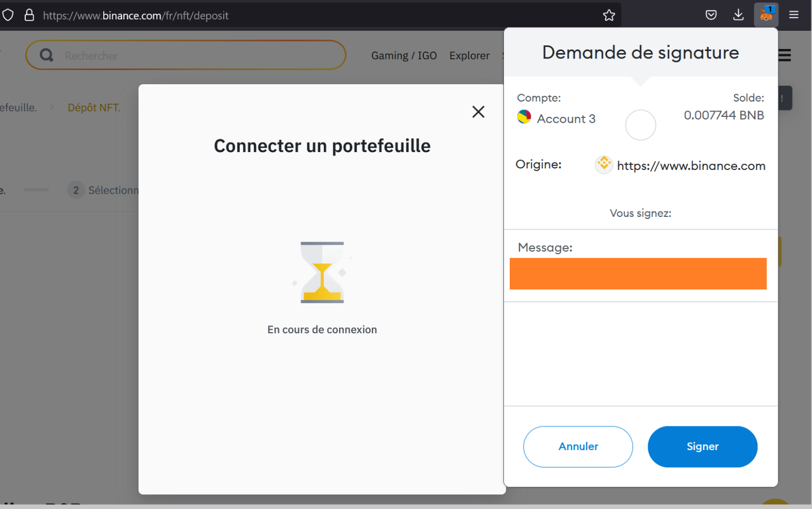Viewport: 812px width, 509px height.
Task: Click the Rechercher search input field
Action: (158, 55)
